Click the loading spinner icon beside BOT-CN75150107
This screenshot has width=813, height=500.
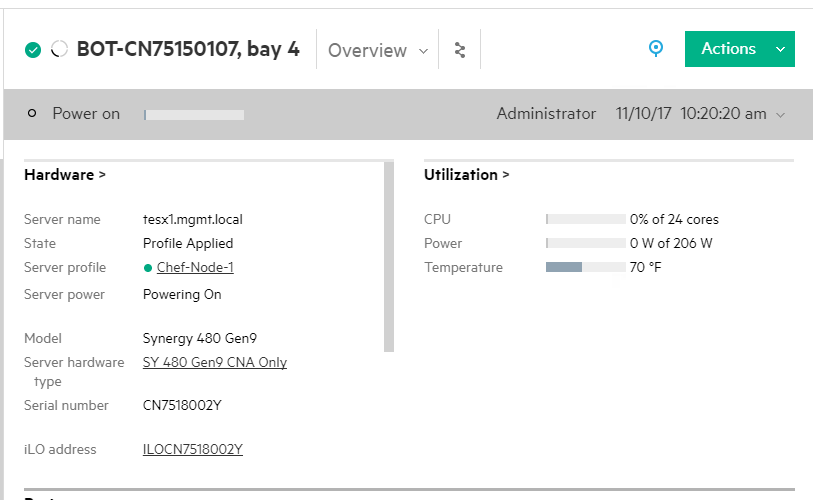(59, 50)
